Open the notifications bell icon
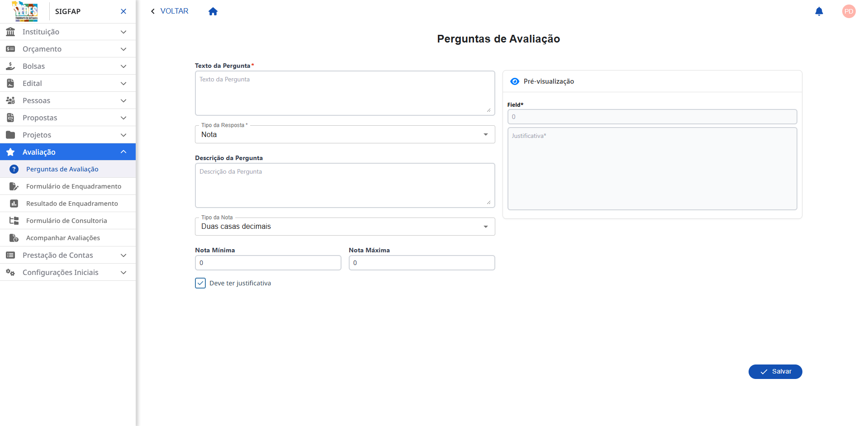The width and height of the screenshot is (868, 426). [819, 11]
